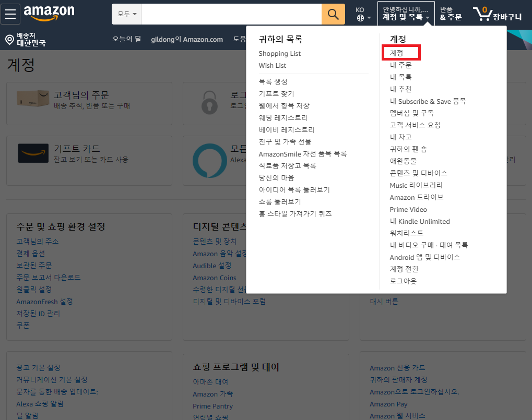Open the hamburger navigation menu

(10, 14)
